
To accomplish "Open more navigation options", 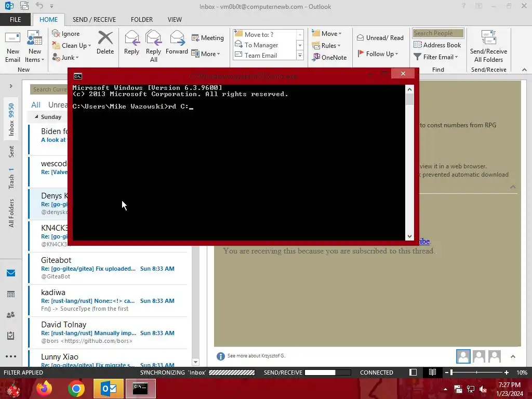I will pyautogui.click(x=11, y=356).
